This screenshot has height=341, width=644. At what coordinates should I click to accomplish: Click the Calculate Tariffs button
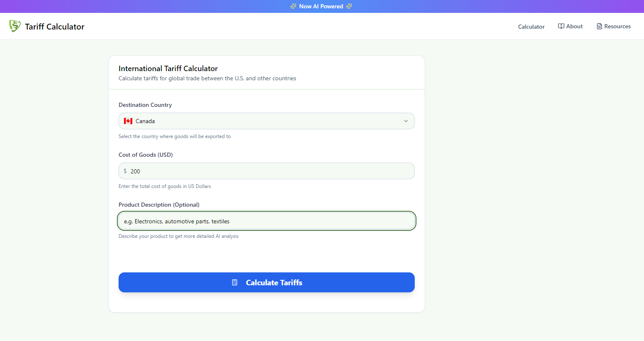267,282
